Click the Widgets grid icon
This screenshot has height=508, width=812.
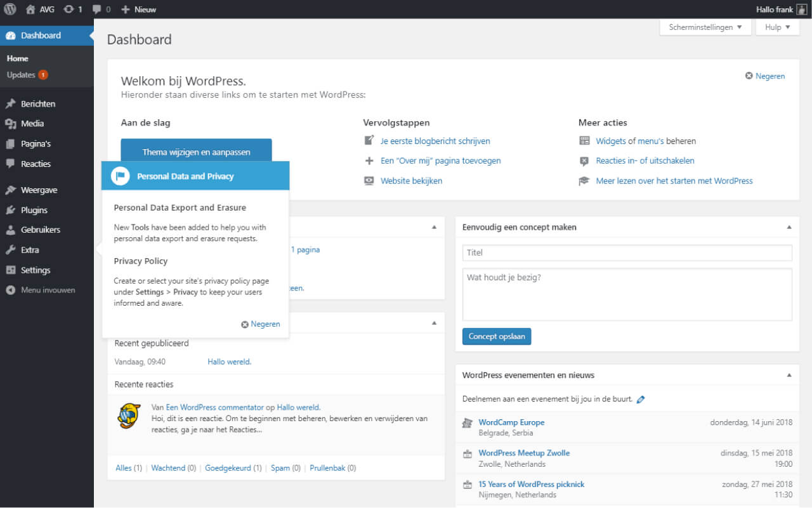coord(584,141)
